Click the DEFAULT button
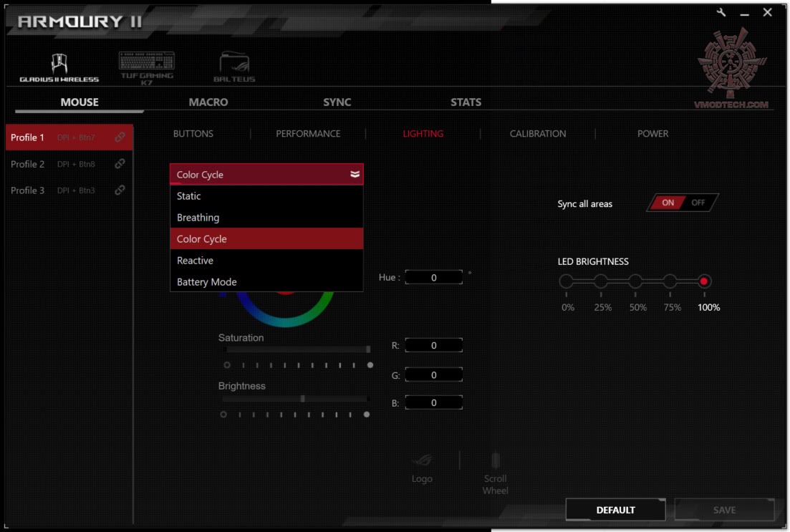Screen dimensions: 790x532 pos(615,510)
